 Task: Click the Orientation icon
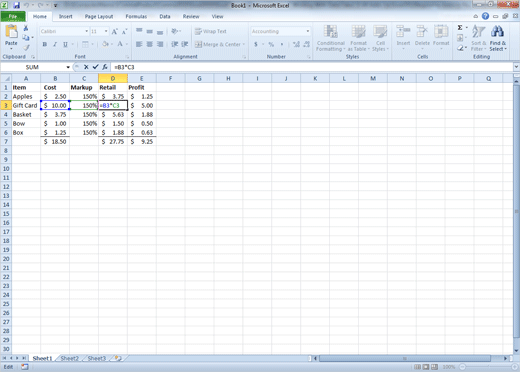(x=174, y=31)
